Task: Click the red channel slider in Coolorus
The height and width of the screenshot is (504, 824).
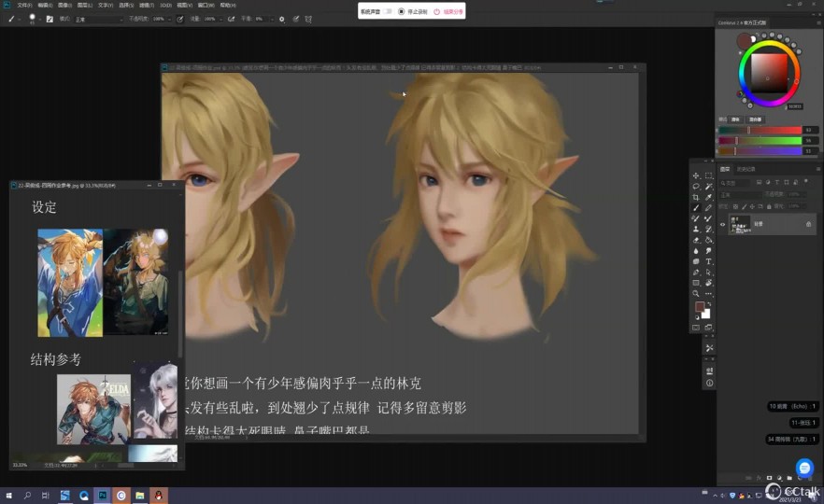Action: point(760,130)
